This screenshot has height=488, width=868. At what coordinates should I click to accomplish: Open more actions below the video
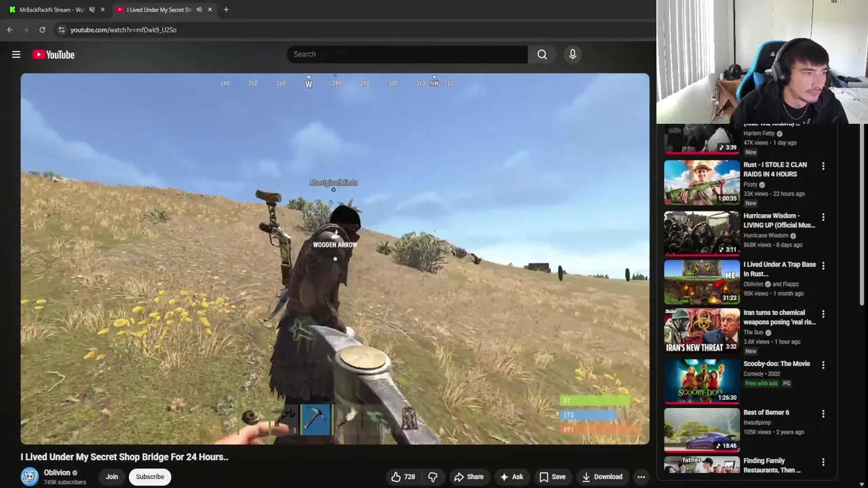(641, 476)
